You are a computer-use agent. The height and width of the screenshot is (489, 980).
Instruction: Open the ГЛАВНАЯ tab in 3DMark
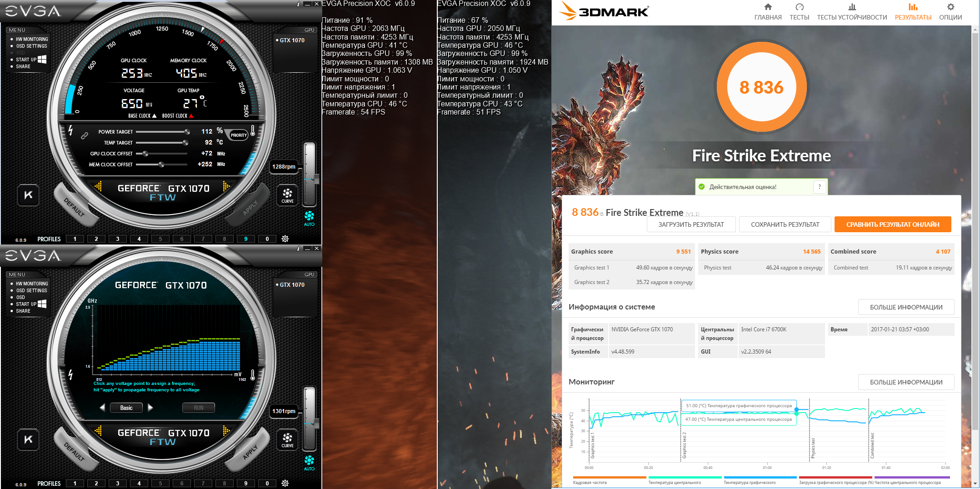(x=768, y=12)
